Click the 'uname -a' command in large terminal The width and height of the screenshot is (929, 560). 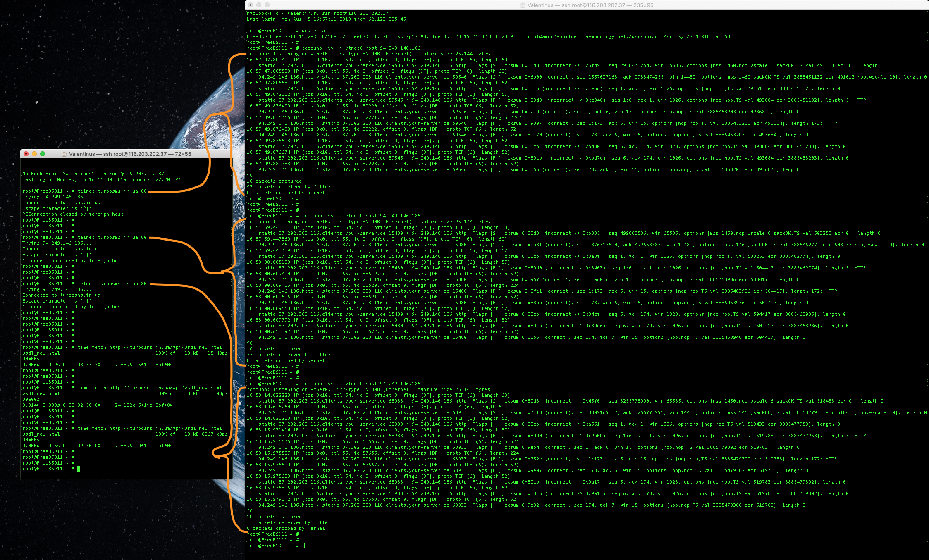pos(313,31)
